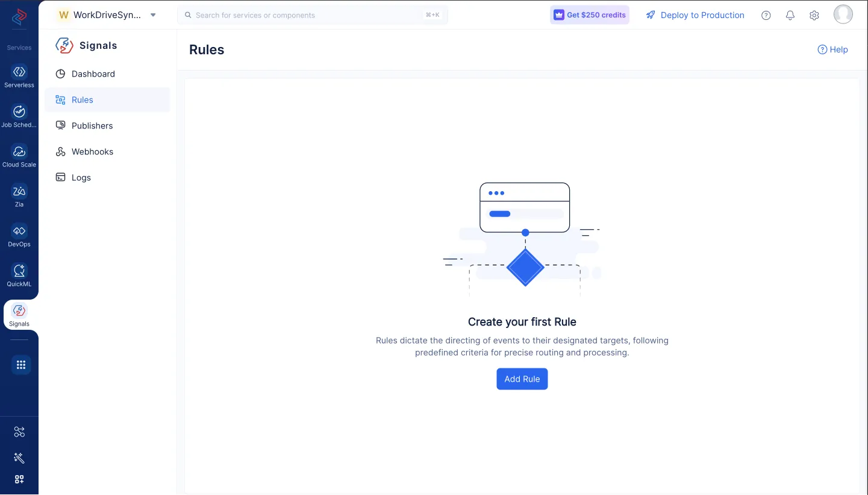Click the Catalyst logo at top left
The image size is (868, 495).
pos(19,18)
